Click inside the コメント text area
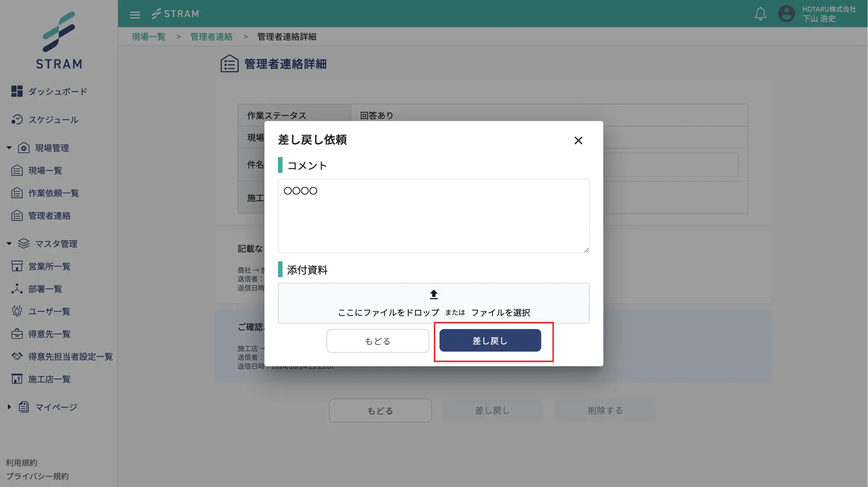The height and width of the screenshot is (487, 868). [x=433, y=216]
